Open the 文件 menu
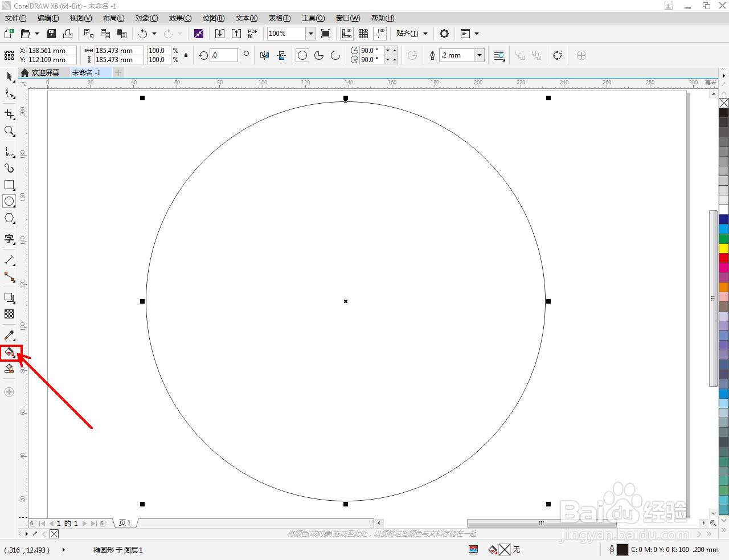The height and width of the screenshot is (560, 729). (16, 18)
